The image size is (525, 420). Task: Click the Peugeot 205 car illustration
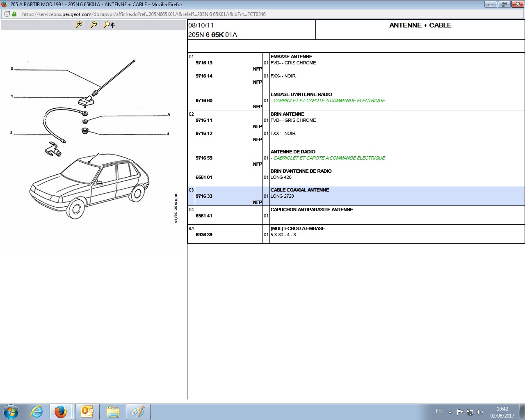[x=89, y=185]
